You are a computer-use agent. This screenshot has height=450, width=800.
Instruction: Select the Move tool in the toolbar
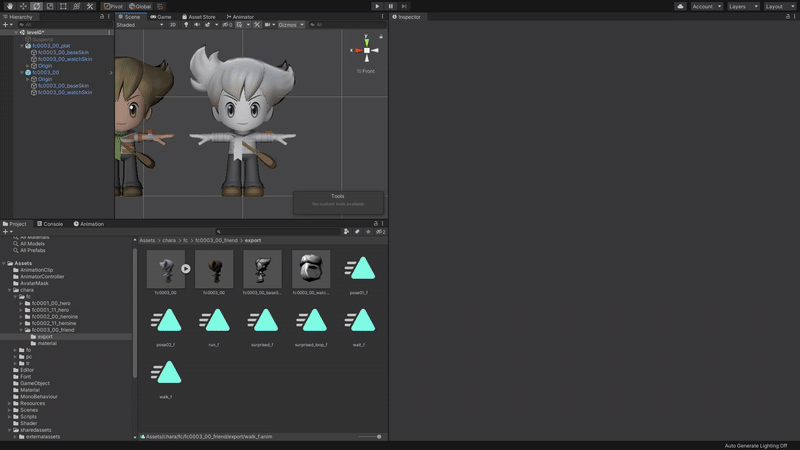pyautogui.click(x=22, y=6)
